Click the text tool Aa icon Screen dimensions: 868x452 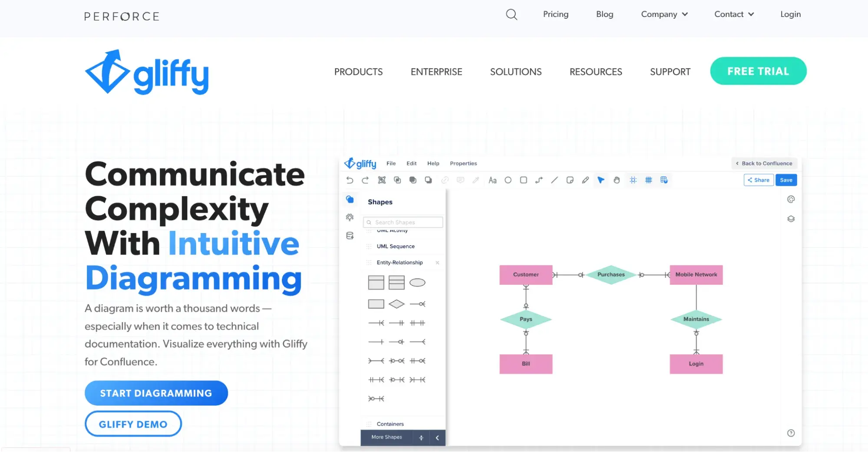(x=492, y=180)
